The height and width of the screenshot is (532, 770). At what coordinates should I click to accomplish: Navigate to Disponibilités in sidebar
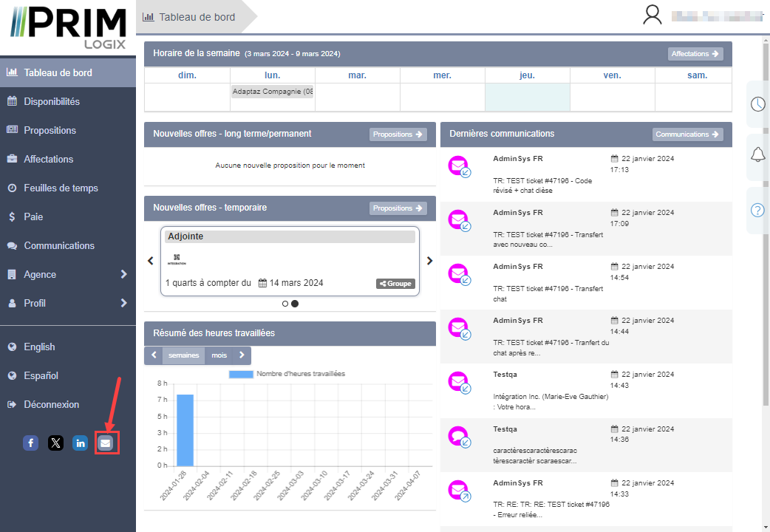point(52,101)
